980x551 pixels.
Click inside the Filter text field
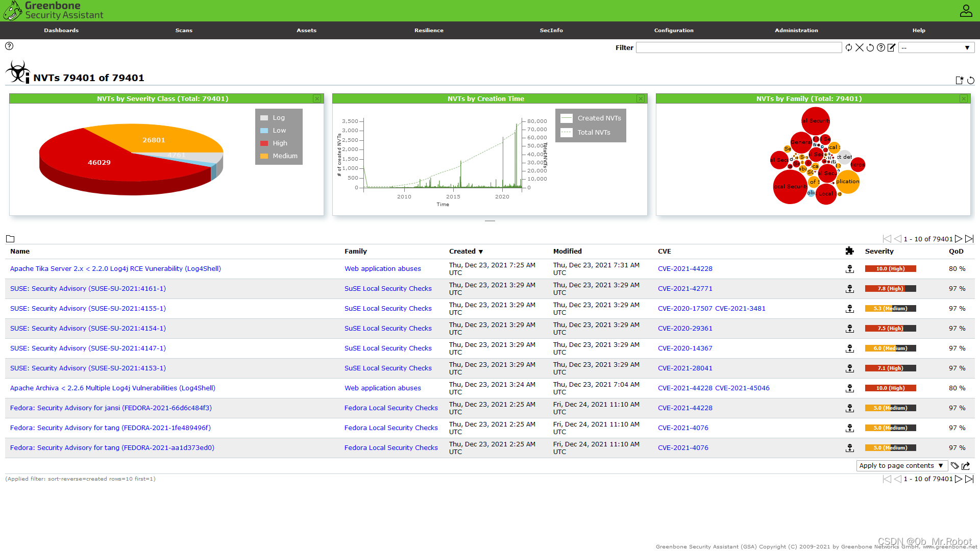[x=739, y=47]
